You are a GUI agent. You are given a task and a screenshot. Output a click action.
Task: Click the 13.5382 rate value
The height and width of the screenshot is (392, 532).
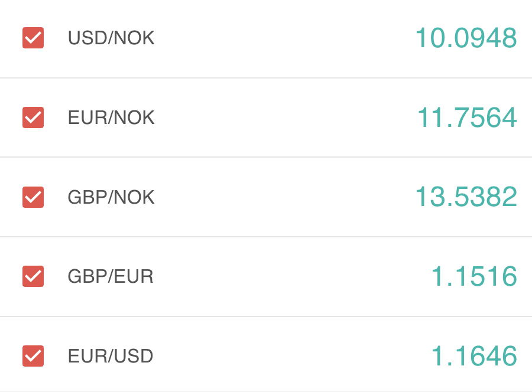[x=466, y=197]
